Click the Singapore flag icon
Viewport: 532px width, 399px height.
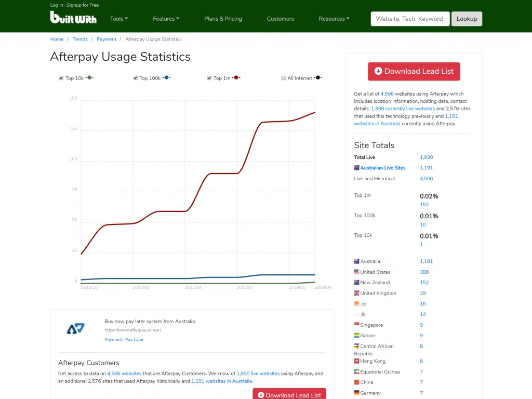357,325
